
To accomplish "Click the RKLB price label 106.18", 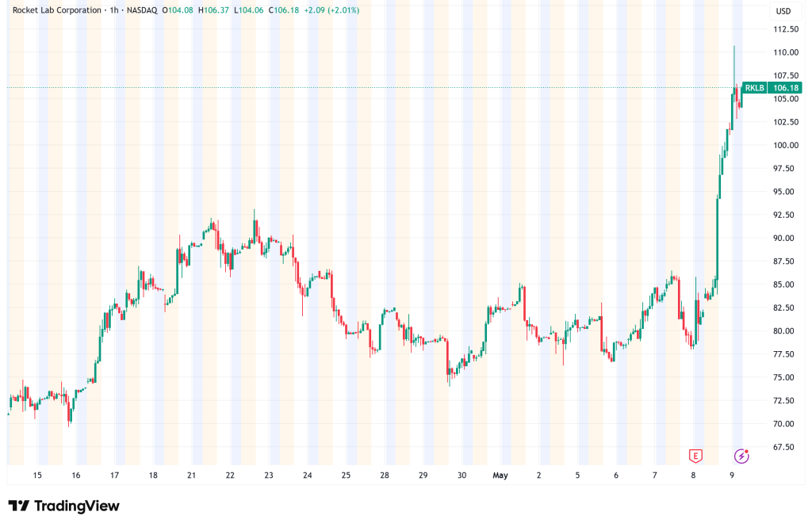I will (x=772, y=87).
